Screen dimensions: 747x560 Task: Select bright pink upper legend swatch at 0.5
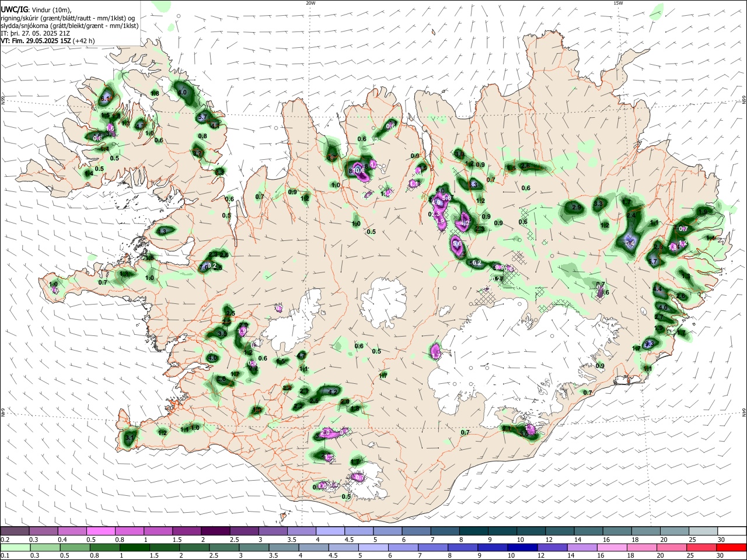tap(101, 531)
